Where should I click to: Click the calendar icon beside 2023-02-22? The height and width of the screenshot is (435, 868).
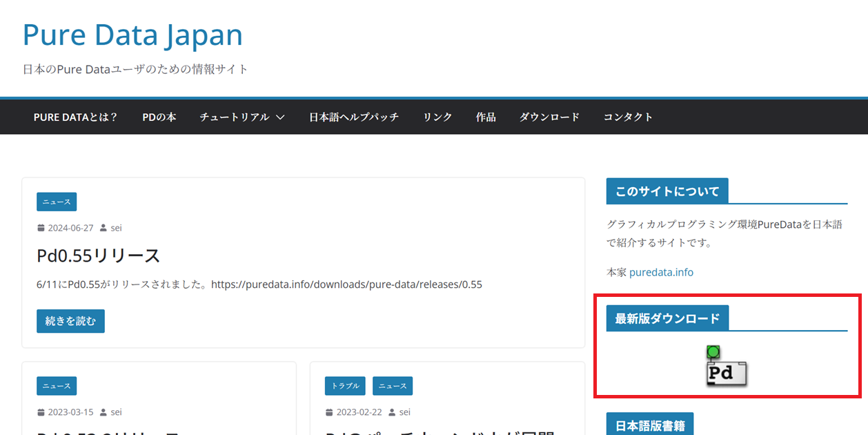pos(328,412)
